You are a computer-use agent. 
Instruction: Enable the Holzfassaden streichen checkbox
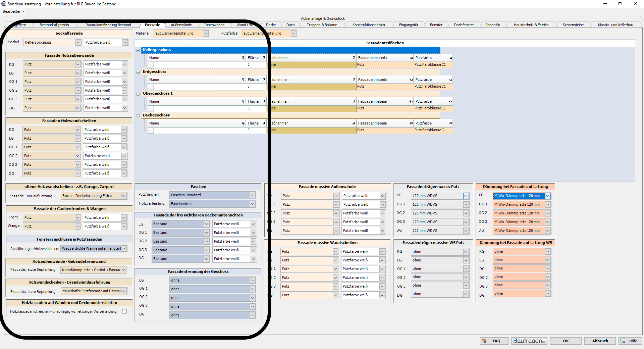[x=124, y=311]
